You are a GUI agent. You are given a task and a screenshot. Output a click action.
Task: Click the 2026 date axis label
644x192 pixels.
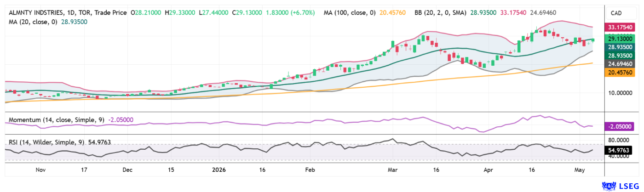[x=218, y=170]
